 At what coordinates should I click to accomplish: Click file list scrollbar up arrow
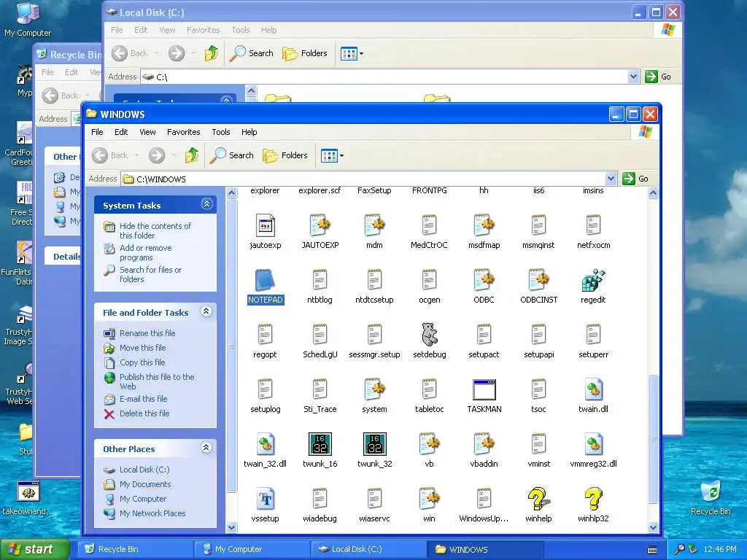[x=653, y=192]
